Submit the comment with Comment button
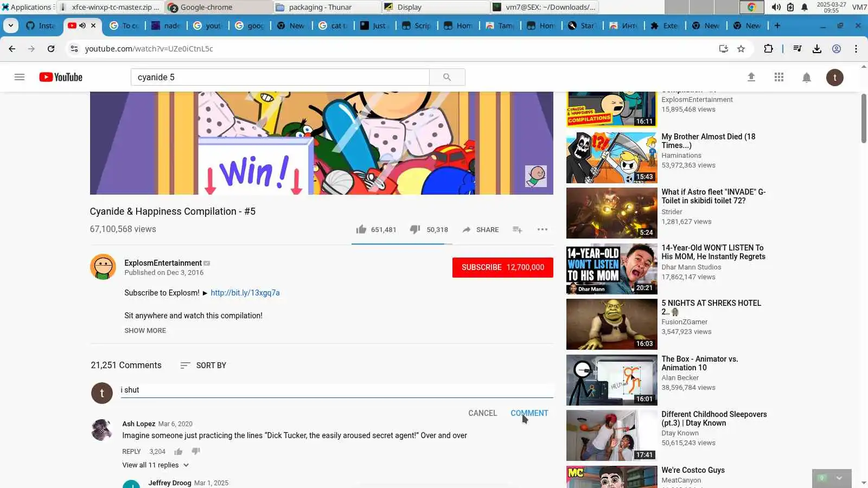Image resolution: width=868 pixels, height=488 pixels. (x=529, y=413)
